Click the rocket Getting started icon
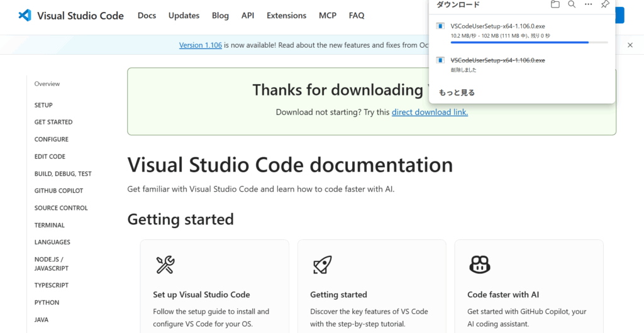Image resolution: width=644 pixels, height=333 pixels. point(322,265)
